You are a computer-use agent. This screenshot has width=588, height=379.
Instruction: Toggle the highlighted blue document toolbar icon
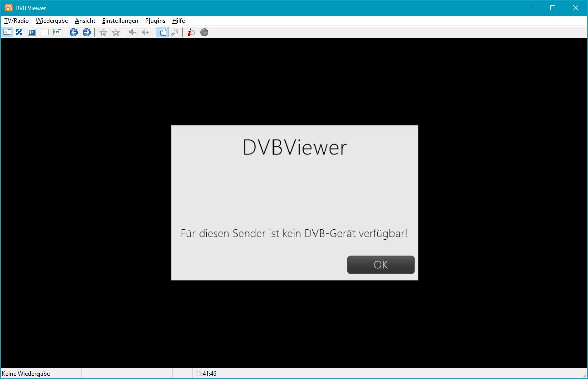coord(162,32)
